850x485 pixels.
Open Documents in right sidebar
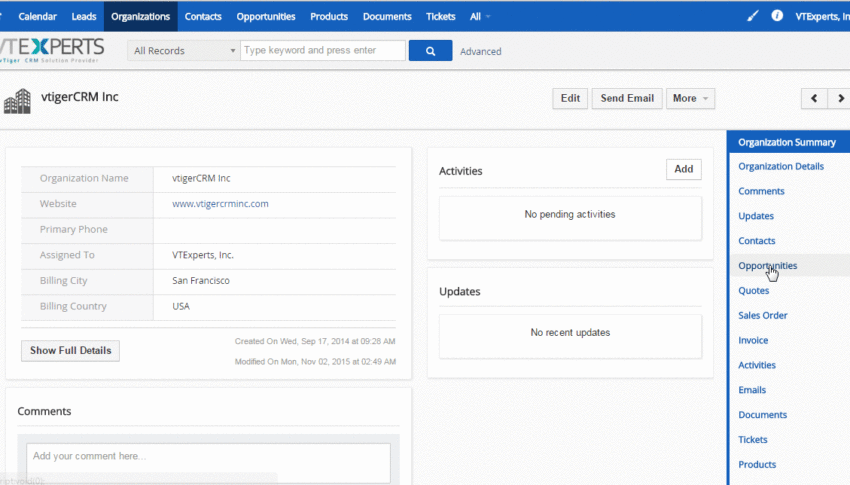[762, 415]
